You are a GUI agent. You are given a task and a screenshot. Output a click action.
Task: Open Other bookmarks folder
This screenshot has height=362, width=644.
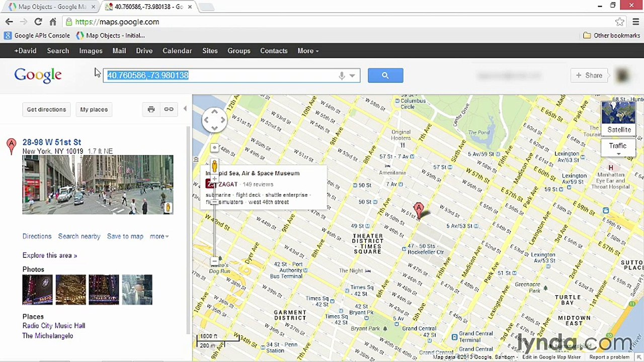pyautogui.click(x=611, y=36)
